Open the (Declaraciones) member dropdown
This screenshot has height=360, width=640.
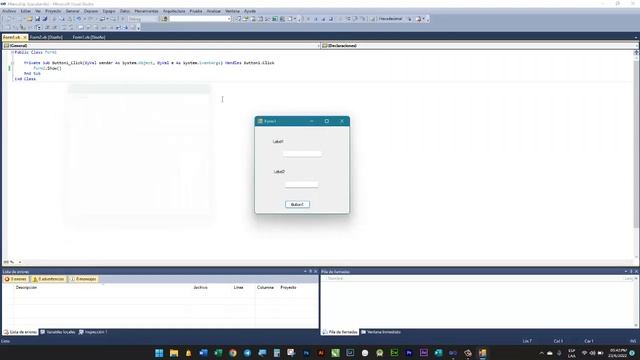click(480, 46)
